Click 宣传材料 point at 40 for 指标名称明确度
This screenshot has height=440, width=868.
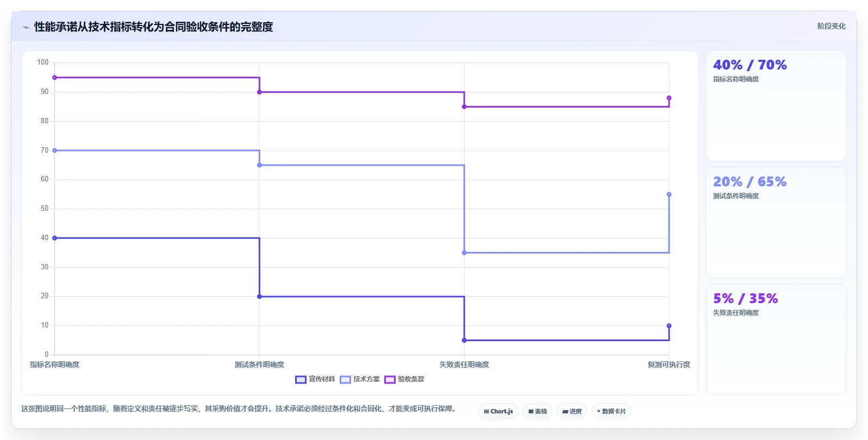pyautogui.click(x=54, y=238)
